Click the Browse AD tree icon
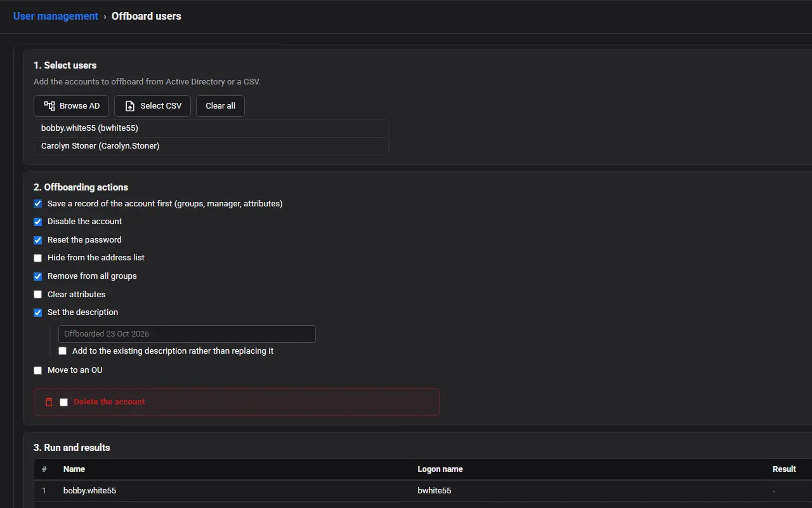This screenshot has height=508, width=812. tap(49, 106)
